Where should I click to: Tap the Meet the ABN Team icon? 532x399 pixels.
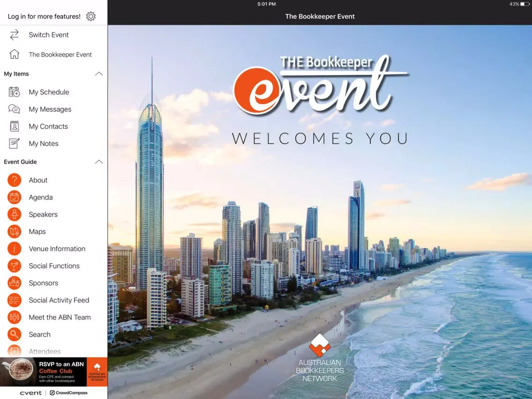(14, 317)
